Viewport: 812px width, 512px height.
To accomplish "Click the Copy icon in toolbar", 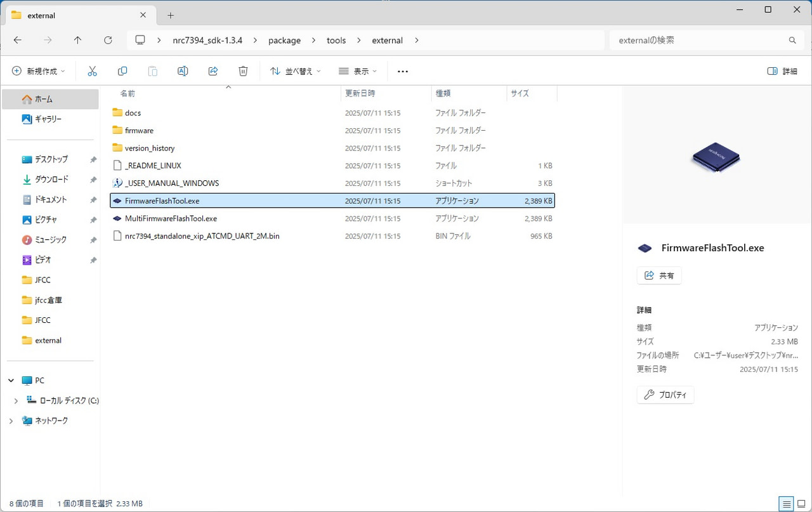I will tap(122, 71).
